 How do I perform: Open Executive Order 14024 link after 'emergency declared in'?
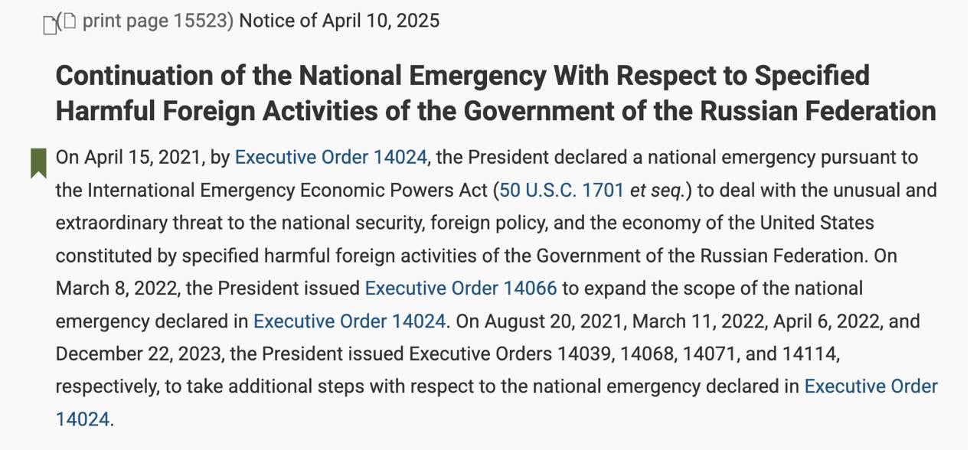pyautogui.click(x=349, y=321)
